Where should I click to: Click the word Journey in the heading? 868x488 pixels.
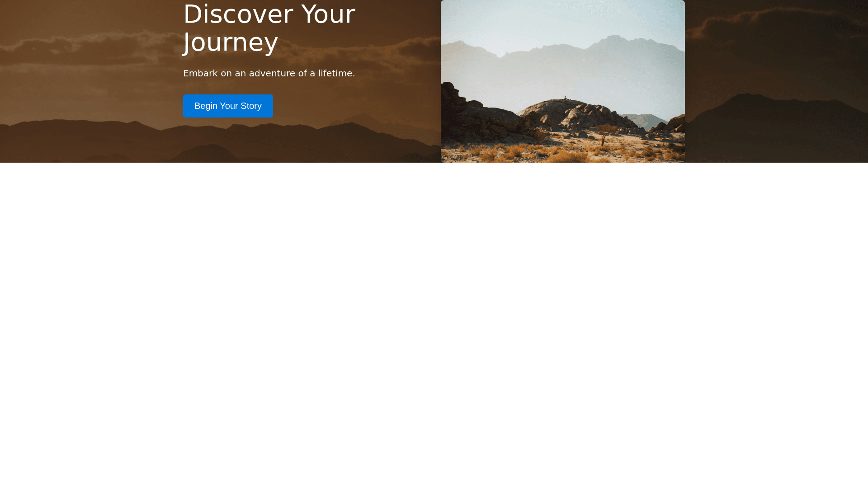(231, 42)
